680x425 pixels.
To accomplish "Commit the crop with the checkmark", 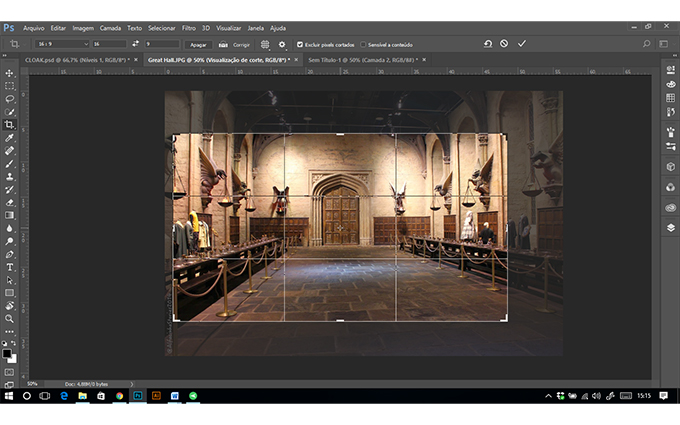I will pos(522,44).
